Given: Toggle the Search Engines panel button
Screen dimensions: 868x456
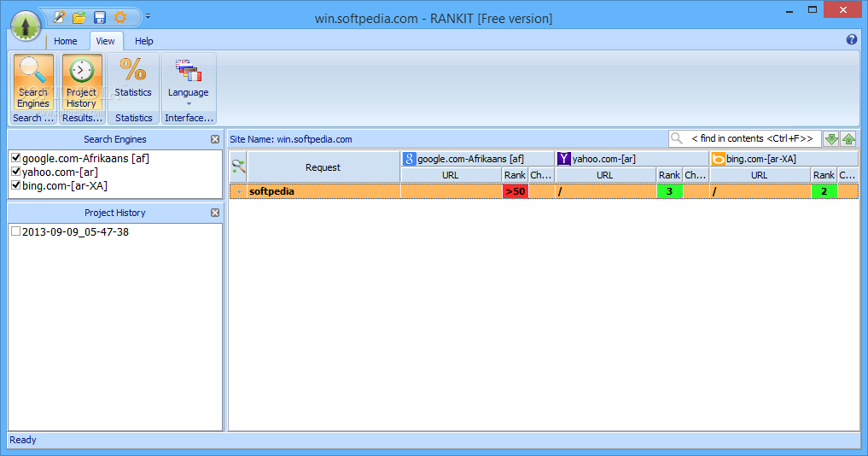Looking at the screenshot, I should click(33, 82).
